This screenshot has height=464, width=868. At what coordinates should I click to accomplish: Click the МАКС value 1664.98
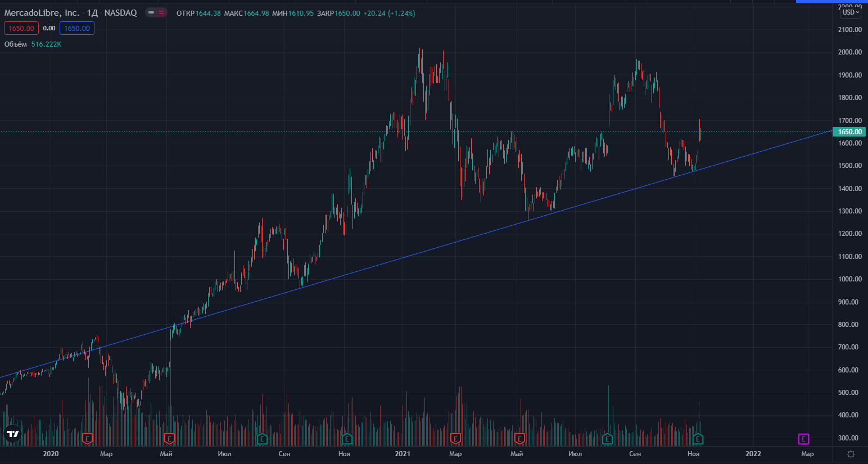pos(256,13)
